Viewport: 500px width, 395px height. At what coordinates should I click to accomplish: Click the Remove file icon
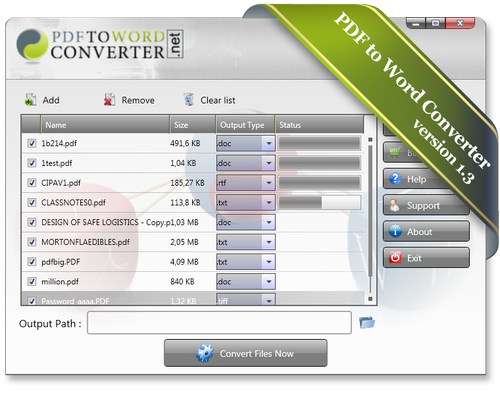(109, 100)
